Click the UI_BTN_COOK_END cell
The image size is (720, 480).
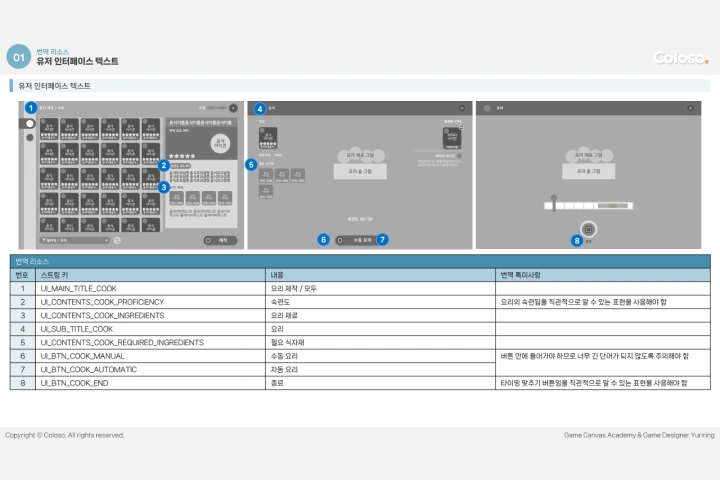click(150, 383)
